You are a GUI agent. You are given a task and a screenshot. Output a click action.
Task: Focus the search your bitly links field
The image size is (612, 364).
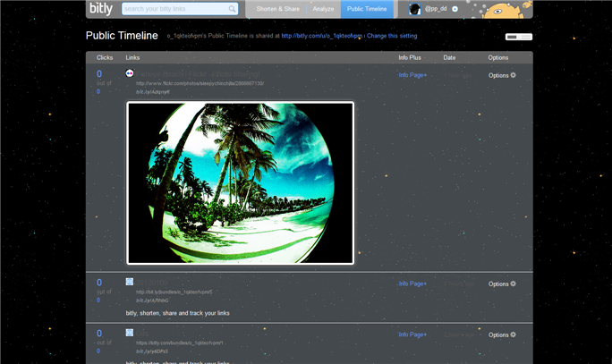174,9
